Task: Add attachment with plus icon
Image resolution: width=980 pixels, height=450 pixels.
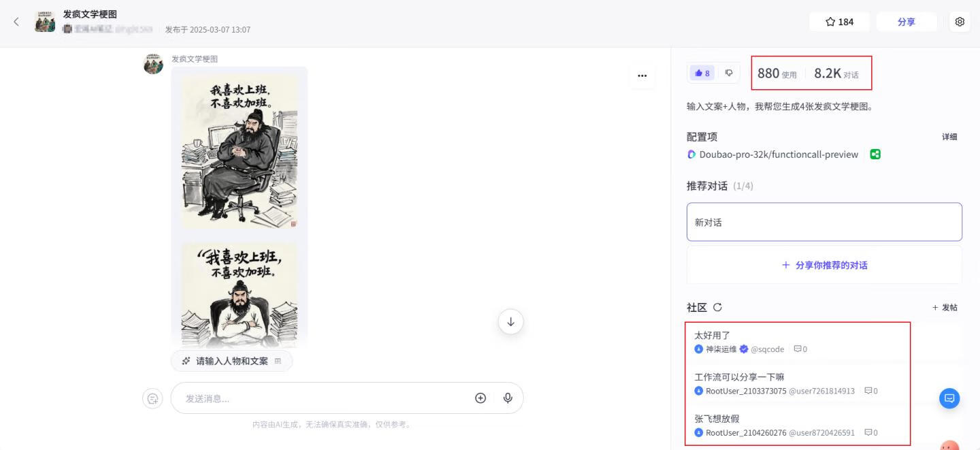Action: click(x=480, y=398)
